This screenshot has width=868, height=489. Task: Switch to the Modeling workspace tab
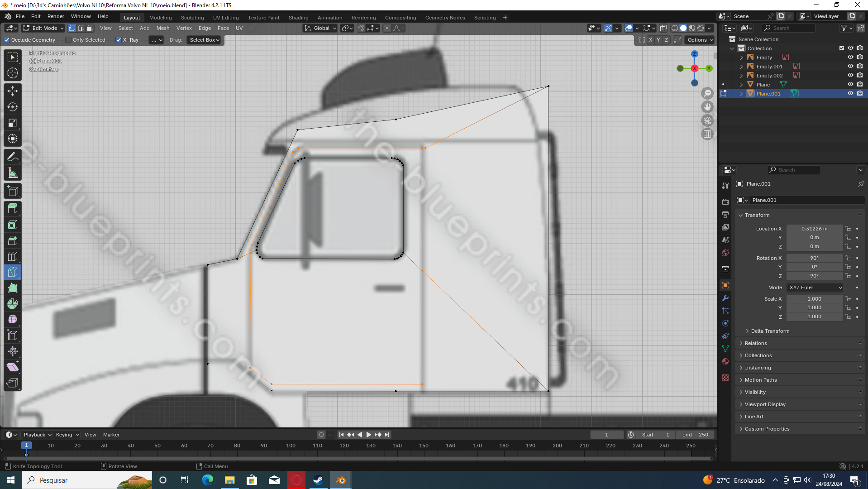point(160,18)
